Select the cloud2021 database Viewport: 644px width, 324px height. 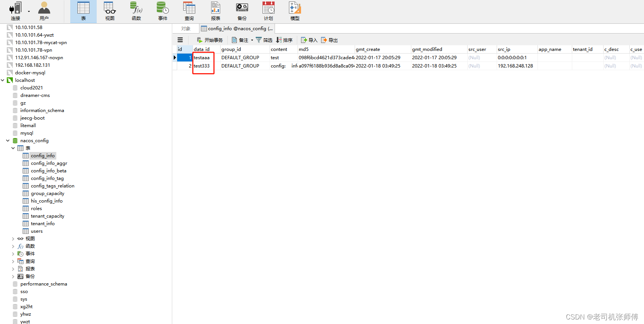(32, 88)
